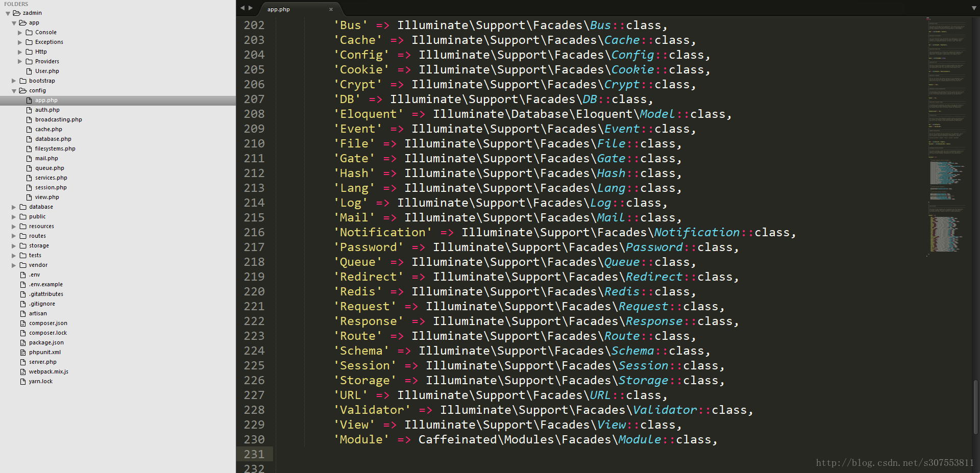Expand the tests folder arrow

pyautogui.click(x=14, y=256)
